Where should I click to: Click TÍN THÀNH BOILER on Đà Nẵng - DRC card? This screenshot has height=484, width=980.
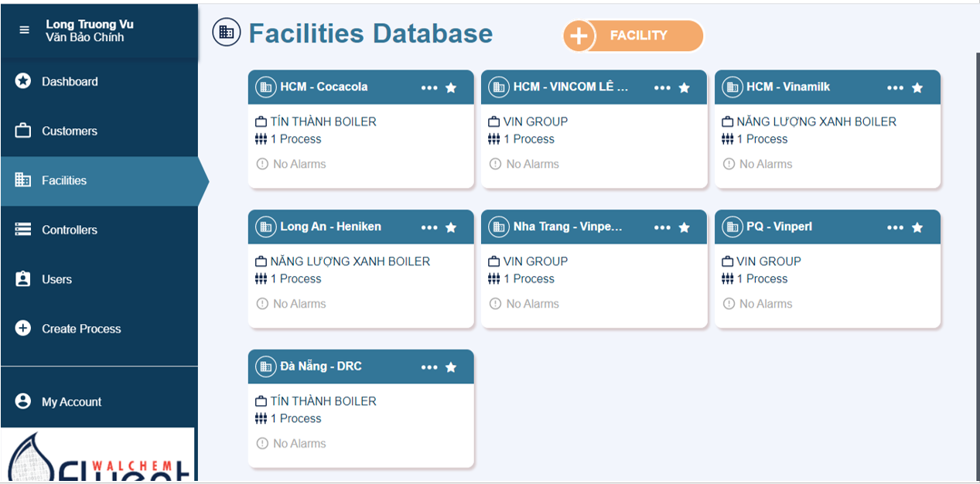tap(323, 401)
